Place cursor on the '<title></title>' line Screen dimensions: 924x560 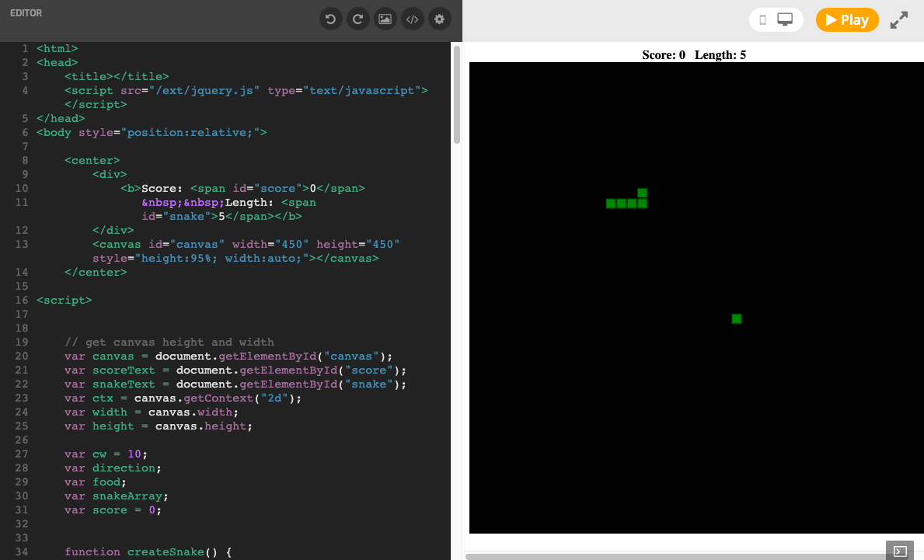[x=117, y=76]
